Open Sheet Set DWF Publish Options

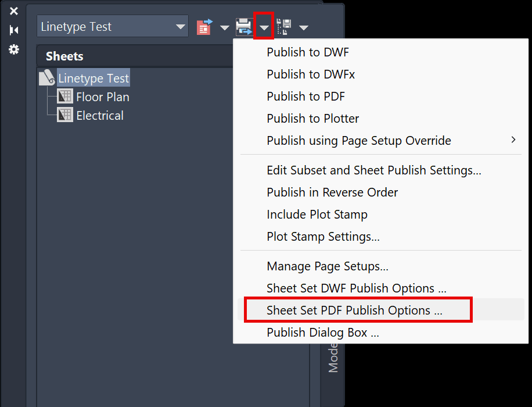380,288
